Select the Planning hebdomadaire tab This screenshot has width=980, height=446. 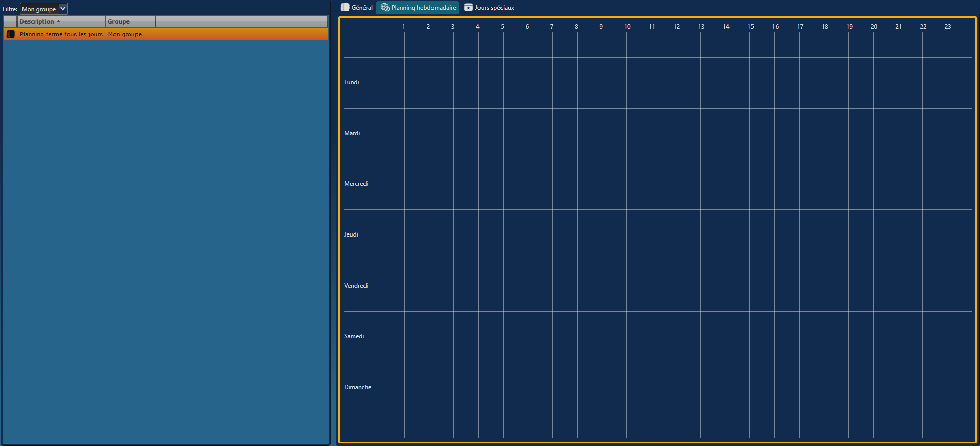coord(418,8)
